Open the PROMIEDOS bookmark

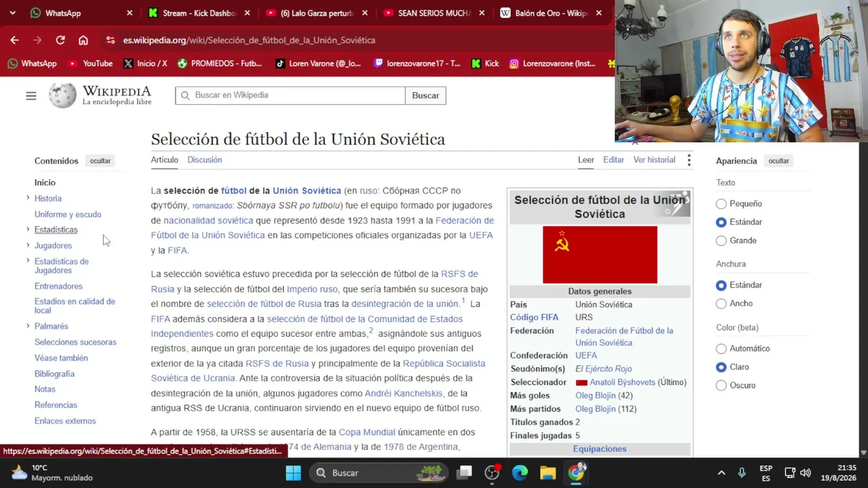coord(220,64)
